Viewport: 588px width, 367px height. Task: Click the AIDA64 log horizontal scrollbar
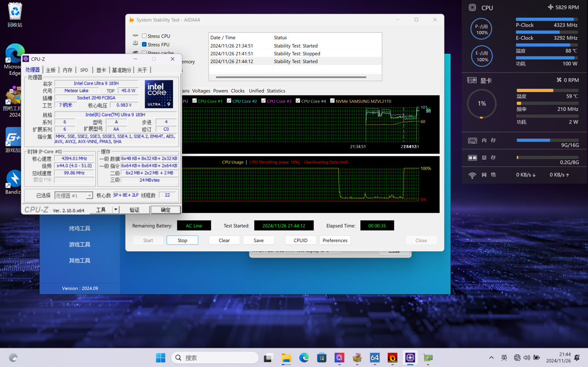coord(291,77)
